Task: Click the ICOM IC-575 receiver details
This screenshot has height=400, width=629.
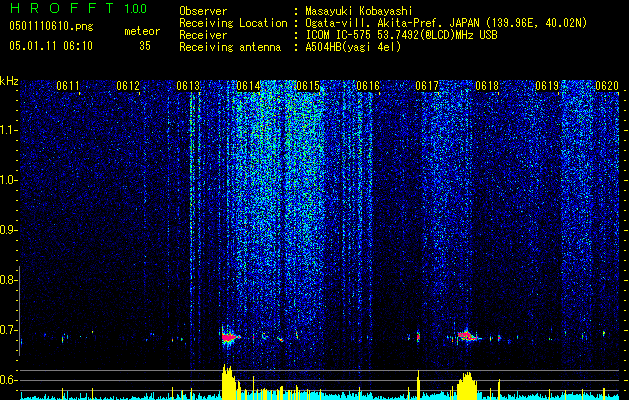Action: (x=402, y=35)
